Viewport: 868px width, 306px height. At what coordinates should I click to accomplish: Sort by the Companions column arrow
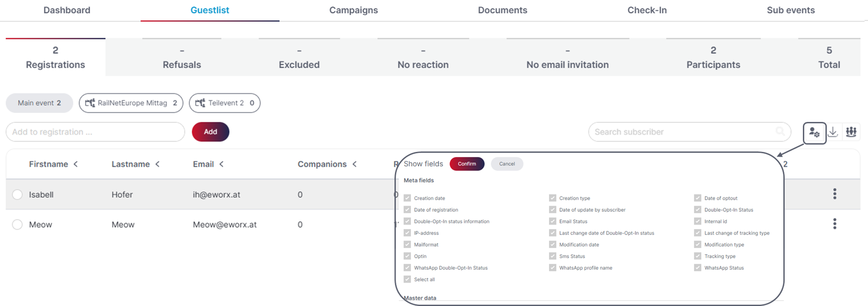click(x=355, y=164)
